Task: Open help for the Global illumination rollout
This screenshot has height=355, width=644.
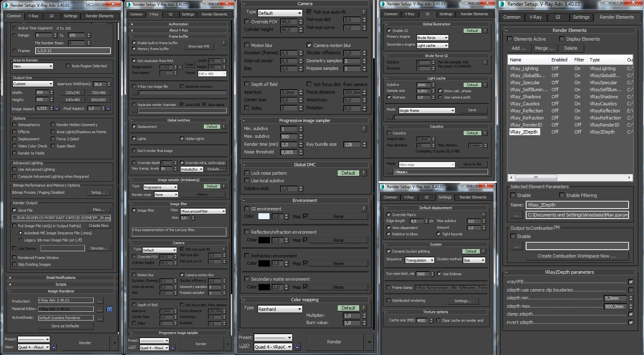Action: click(485, 31)
